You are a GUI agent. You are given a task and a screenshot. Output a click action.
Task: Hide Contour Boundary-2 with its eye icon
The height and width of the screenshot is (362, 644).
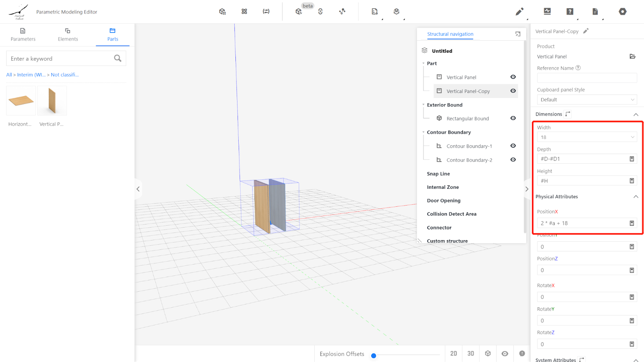pos(513,160)
